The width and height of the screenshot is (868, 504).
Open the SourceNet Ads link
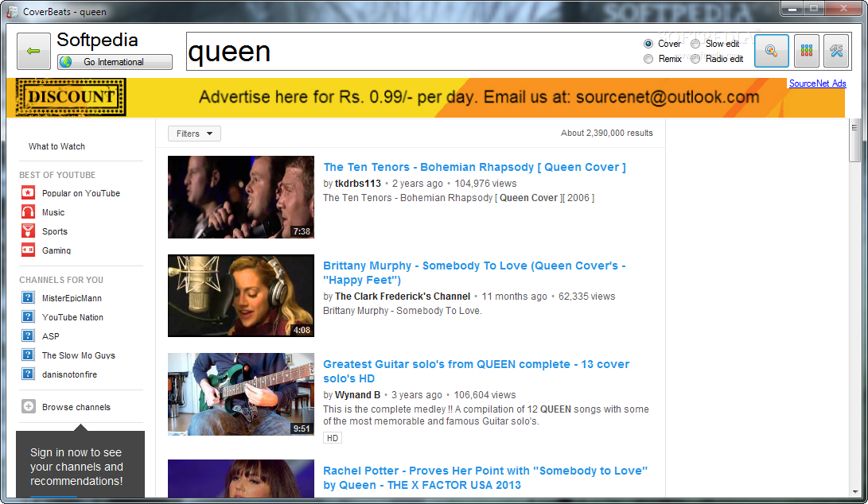pos(818,83)
